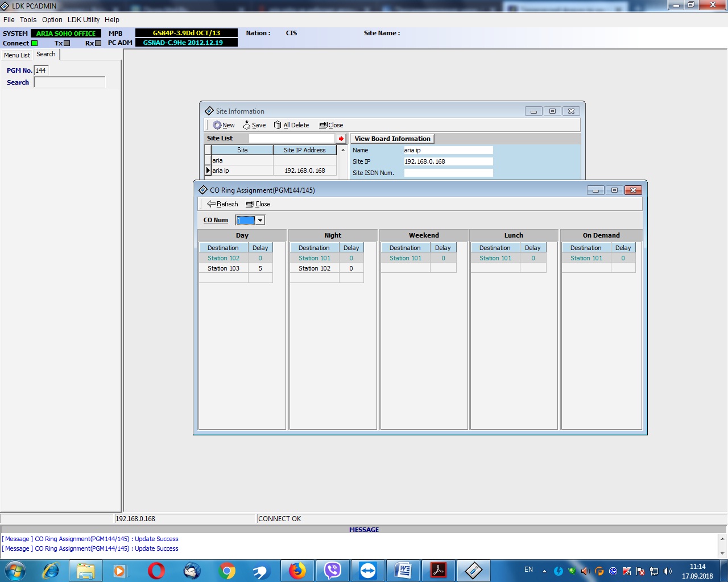Click the Site ISDN Num. field

coord(448,173)
